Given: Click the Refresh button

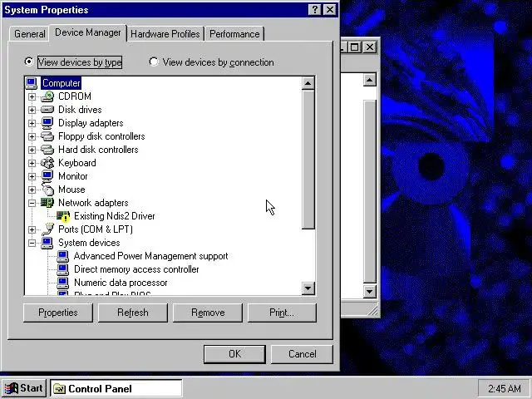Looking at the screenshot, I should 133,313.
